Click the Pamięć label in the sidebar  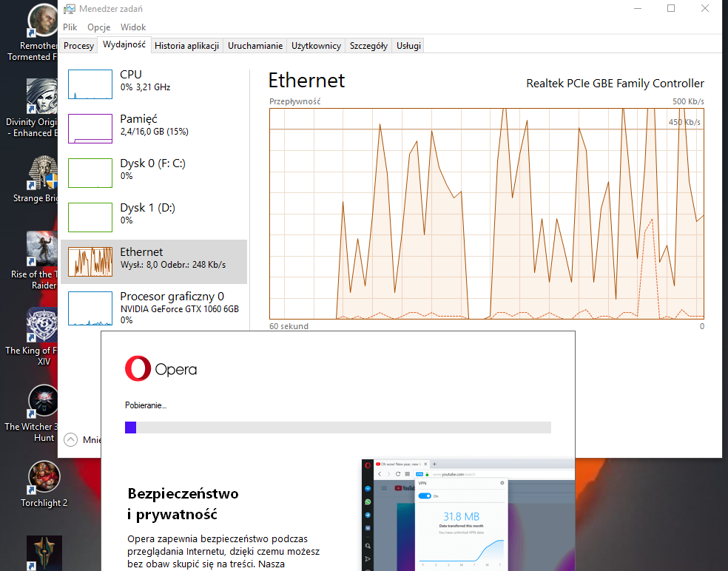click(x=139, y=119)
